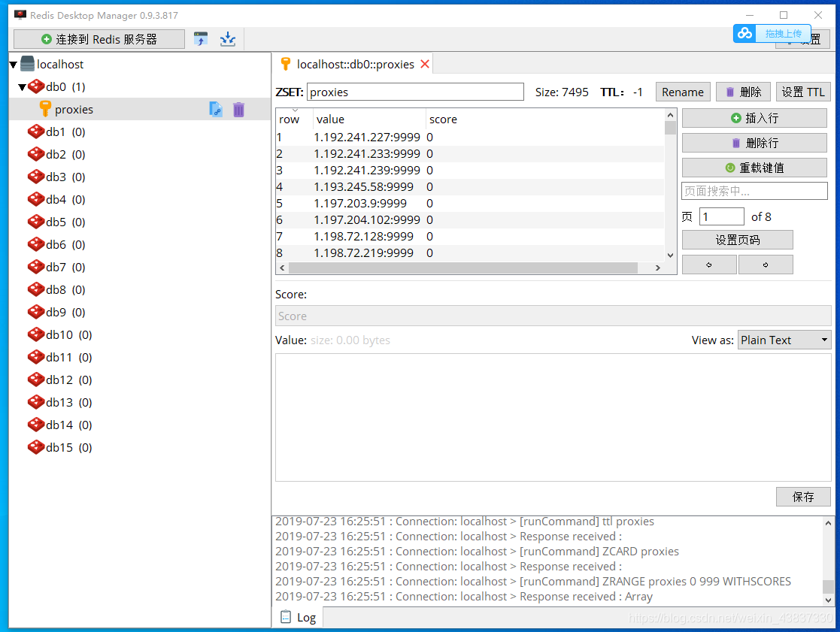Click the db4 database icon
The height and width of the screenshot is (632, 840).
click(36, 199)
